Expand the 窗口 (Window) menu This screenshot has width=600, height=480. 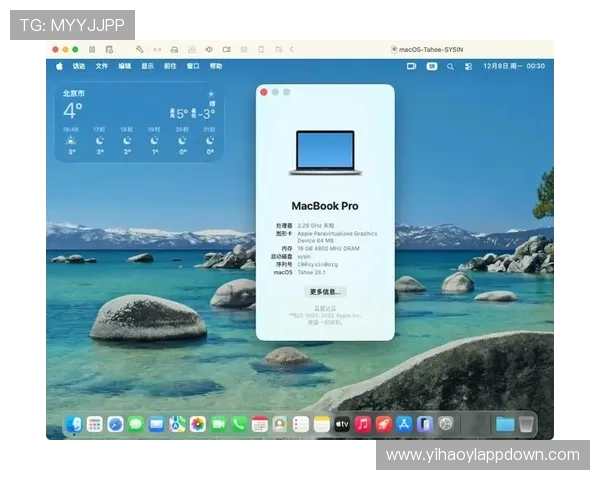point(193,66)
